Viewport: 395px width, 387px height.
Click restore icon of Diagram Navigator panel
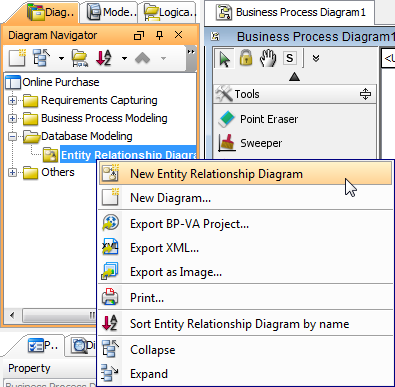coord(139,35)
